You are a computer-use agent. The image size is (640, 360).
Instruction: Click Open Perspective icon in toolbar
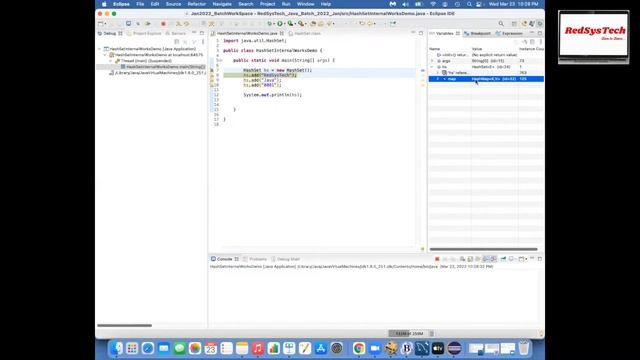point(514,24)
